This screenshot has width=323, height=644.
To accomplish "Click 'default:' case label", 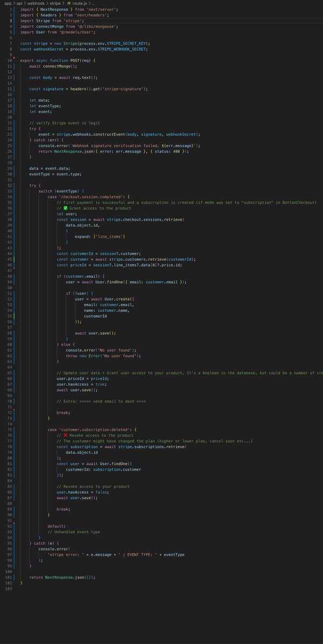I will 57,526.
